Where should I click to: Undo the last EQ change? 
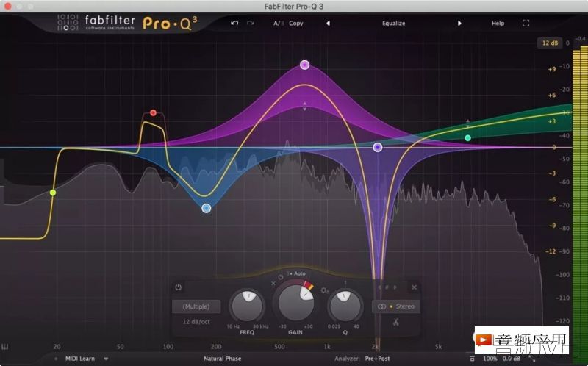[x=234, y=24]
